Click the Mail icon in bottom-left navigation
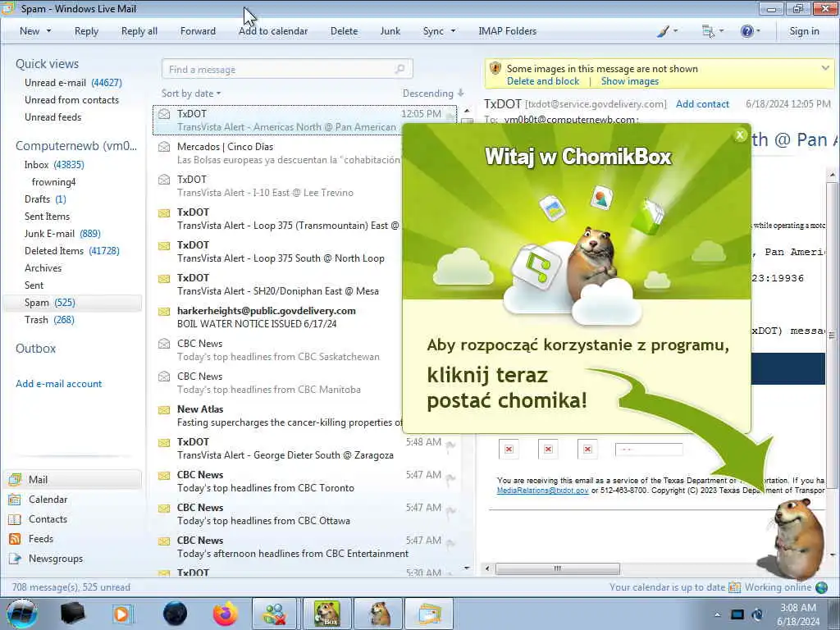Viewport: 840px width, 630px height. click(x=15, y=479)
